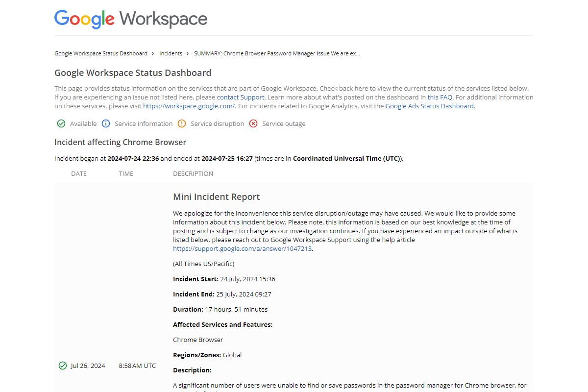Click the Available legend label
Screen dimensions: 588x392
coord(83,123)
